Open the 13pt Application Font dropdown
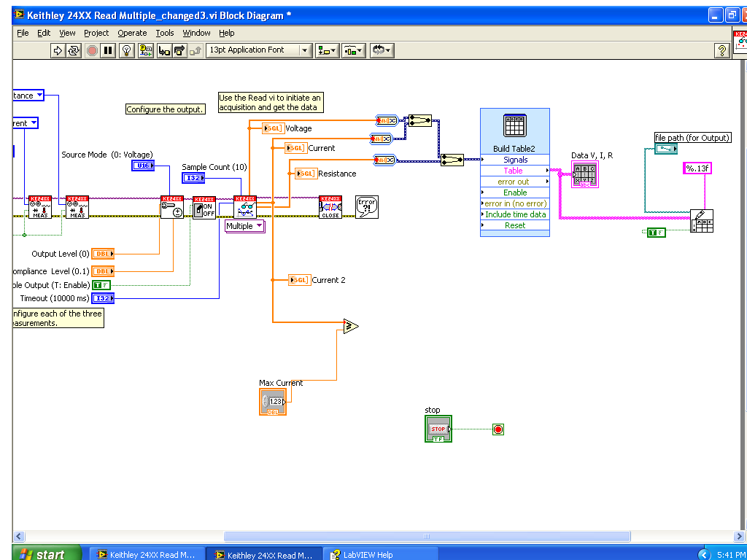747x560 pixels. pyautogui.click(x=259, y=50)
